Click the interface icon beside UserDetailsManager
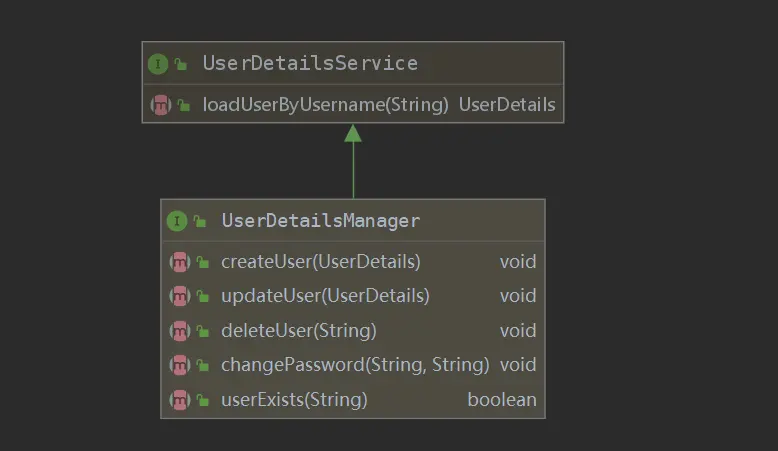Image resolution: width=778 pixels, height=451 pixels. click(177, 221)
